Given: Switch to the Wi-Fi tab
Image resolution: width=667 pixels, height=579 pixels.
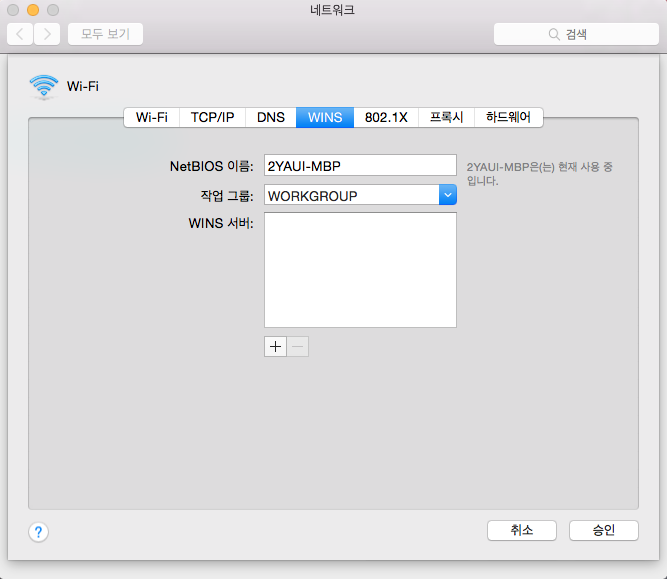Looking at the screenshot, I should [152, 117].
